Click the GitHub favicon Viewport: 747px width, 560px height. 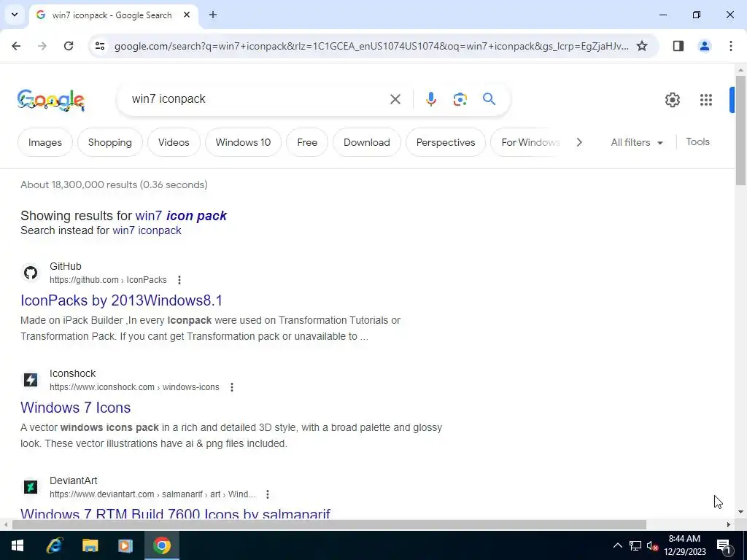coord(31,273)
